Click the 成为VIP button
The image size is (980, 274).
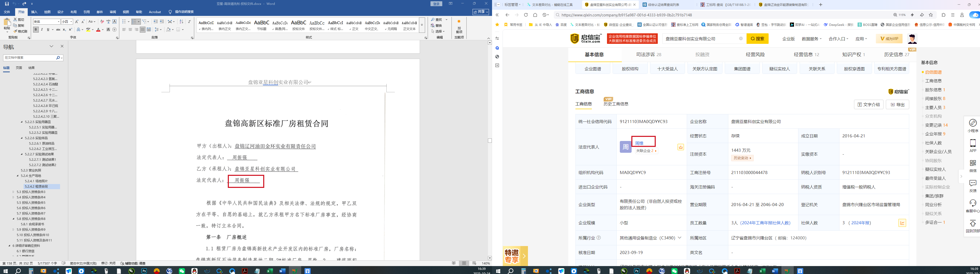(x=889, y=39)
